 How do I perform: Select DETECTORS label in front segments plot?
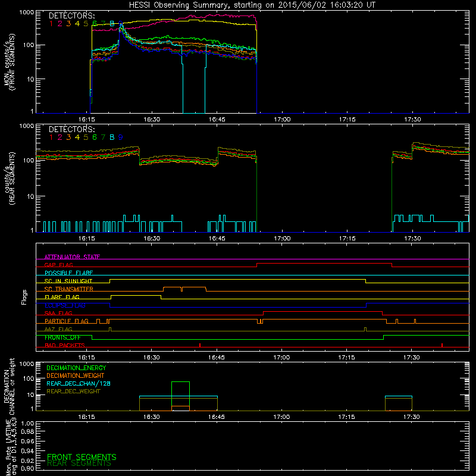(71, 15)
